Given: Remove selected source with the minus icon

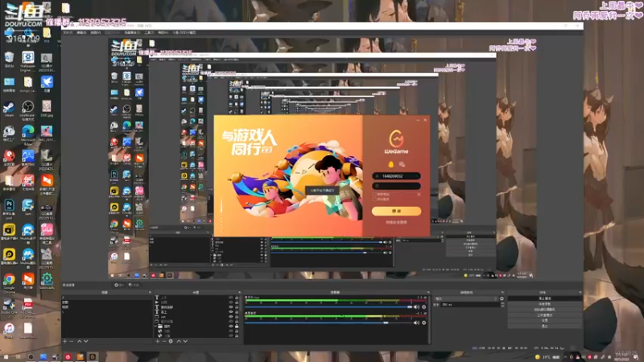Looking at the screenshot, I should point(164,341).
